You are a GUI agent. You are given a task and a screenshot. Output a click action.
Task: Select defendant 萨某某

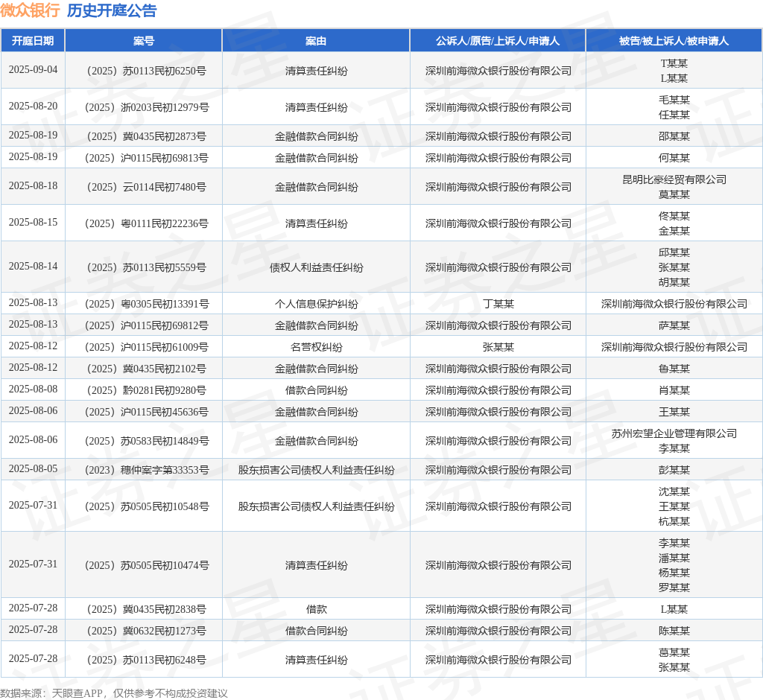(674, 325)
